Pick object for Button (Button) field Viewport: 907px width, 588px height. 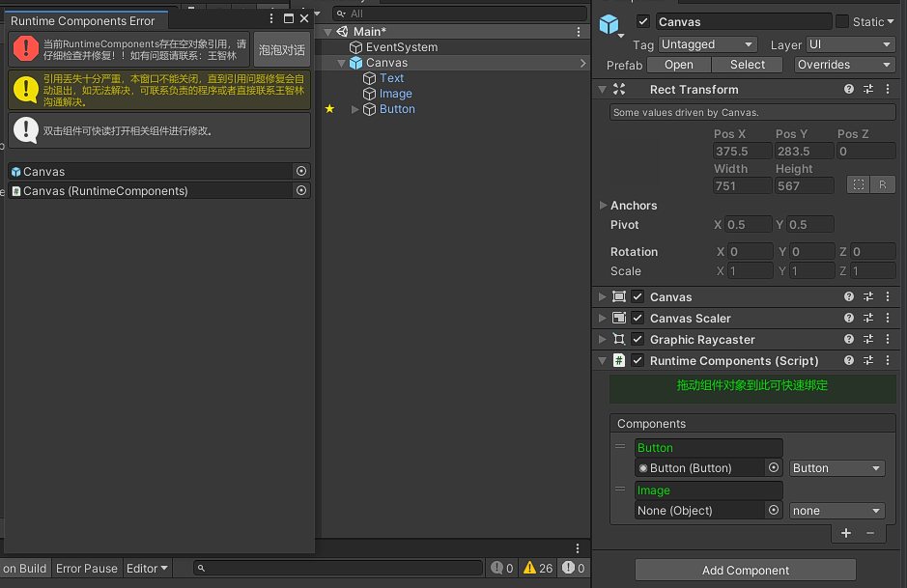click(x=774, y=467)
